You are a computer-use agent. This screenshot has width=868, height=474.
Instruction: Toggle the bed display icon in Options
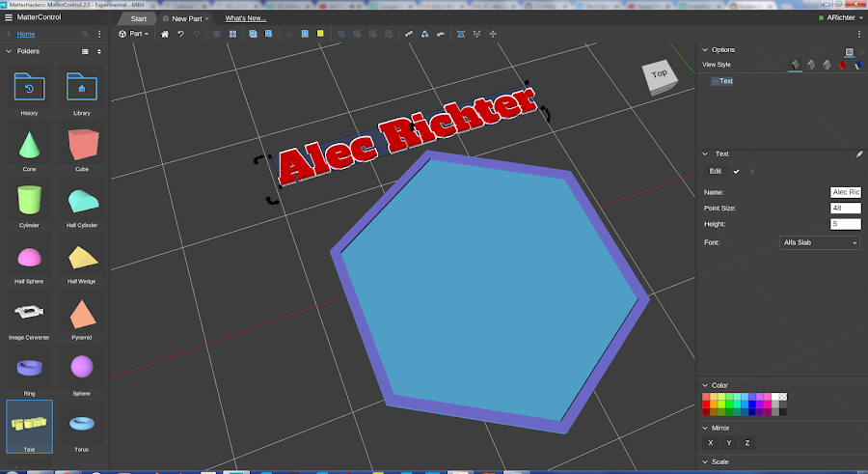point(849,51)
